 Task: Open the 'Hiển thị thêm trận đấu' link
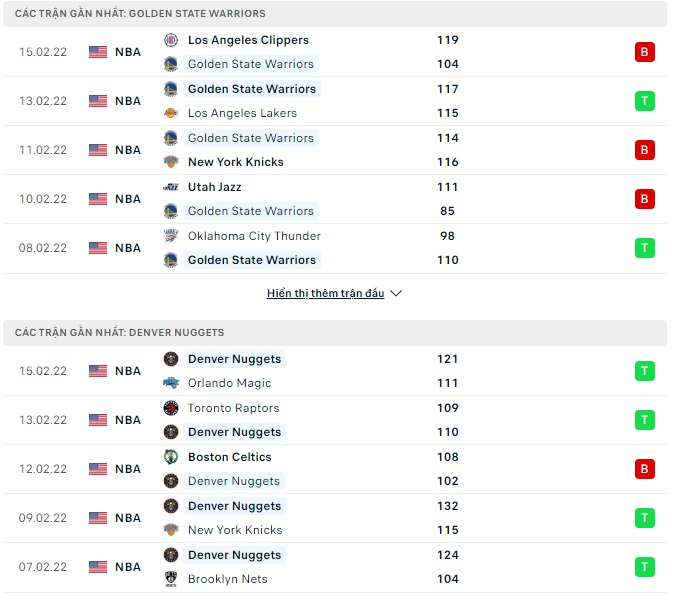tap(325, 294)
